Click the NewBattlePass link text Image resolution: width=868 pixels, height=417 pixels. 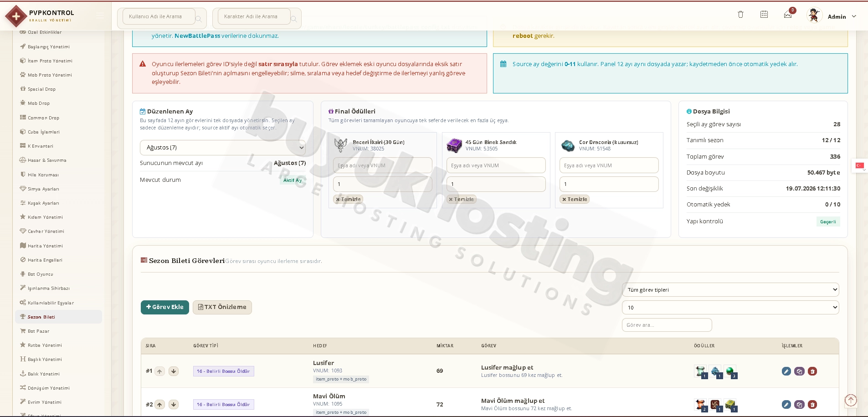[197, 36]
